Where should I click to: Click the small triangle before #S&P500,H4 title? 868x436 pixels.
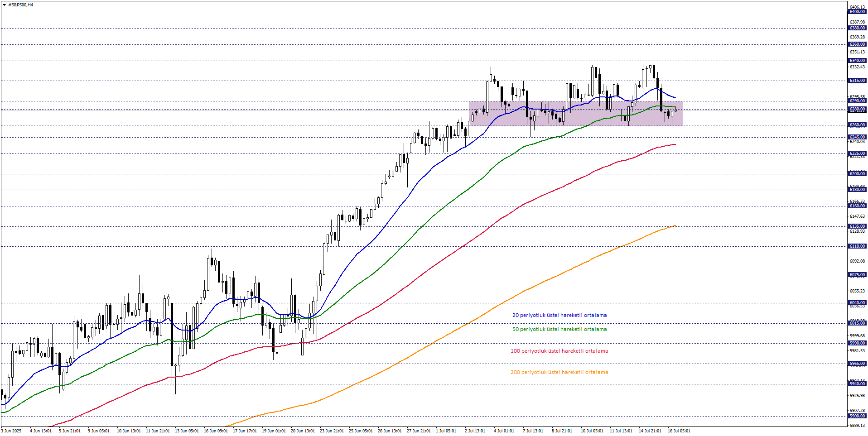pos(4,5)
